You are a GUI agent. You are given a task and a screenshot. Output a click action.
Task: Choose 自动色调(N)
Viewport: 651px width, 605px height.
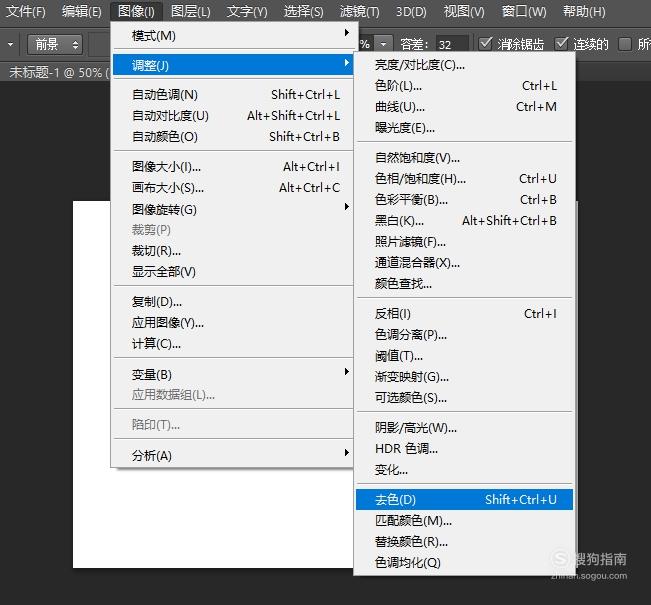pos(233,95)
